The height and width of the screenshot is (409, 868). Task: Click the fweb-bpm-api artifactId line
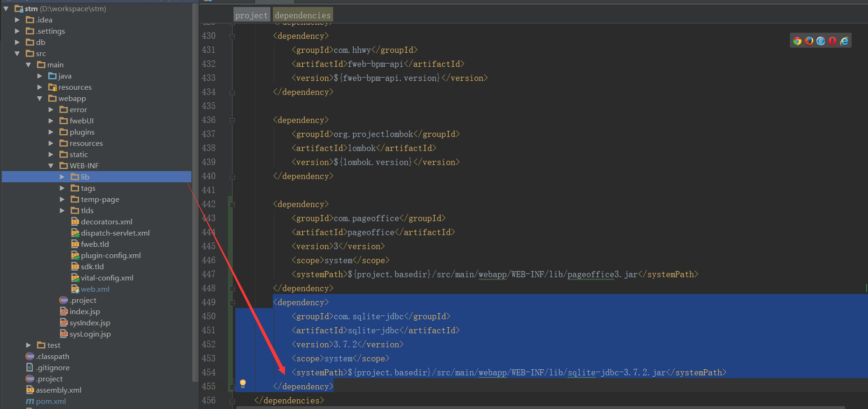(378, 64)
